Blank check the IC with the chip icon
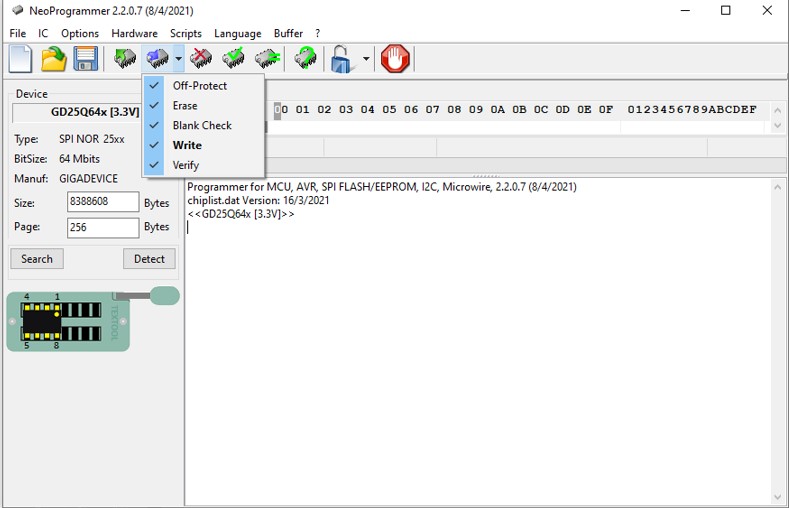The image size is (789, 508). (x=267, y=59)
